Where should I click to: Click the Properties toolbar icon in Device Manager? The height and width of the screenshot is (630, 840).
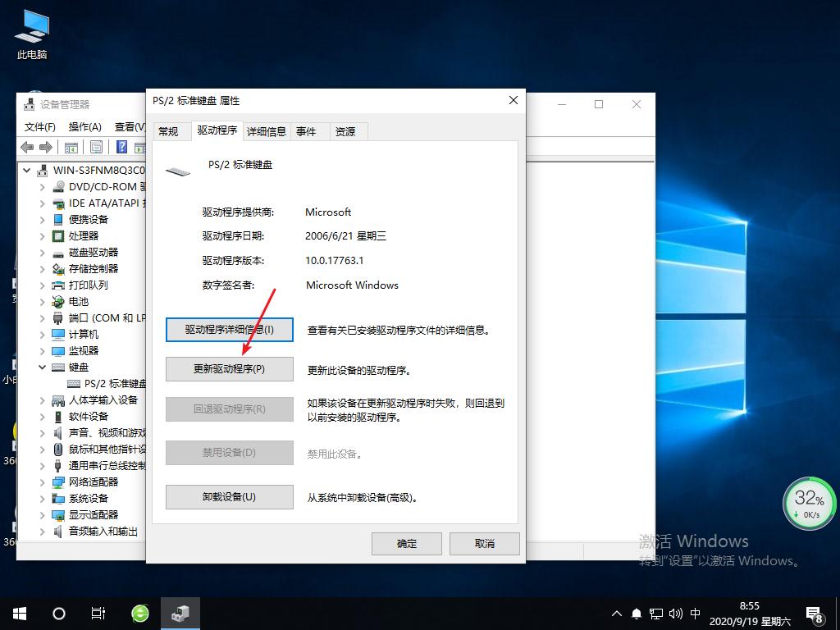(97, 146)
